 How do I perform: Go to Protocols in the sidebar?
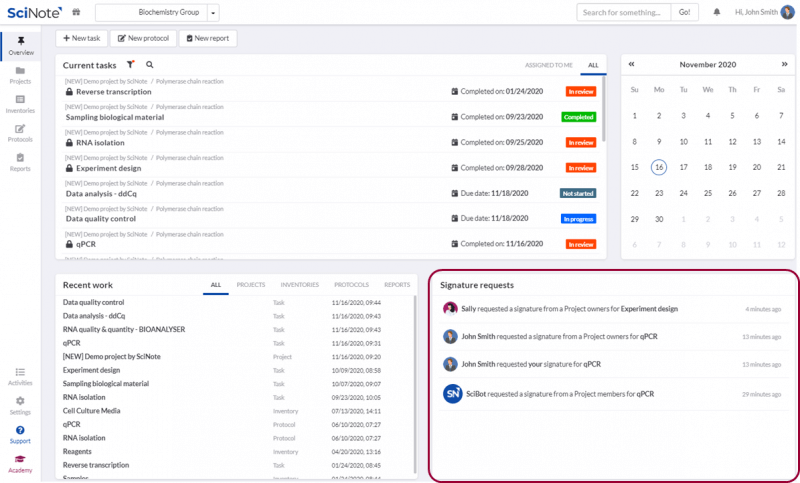click(x=20, y=133)
